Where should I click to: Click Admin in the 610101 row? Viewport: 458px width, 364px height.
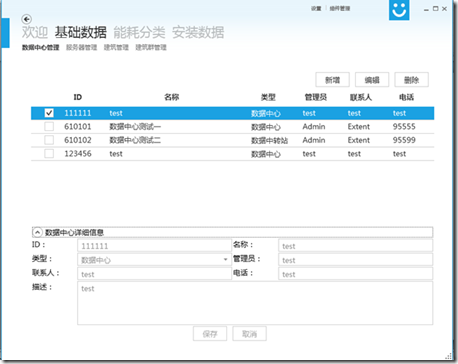pyautogui.click(x=314, y=127)
